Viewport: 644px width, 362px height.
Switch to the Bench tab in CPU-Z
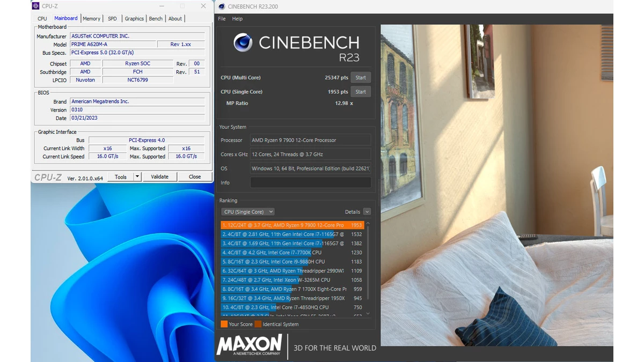[x=156, y=19]
